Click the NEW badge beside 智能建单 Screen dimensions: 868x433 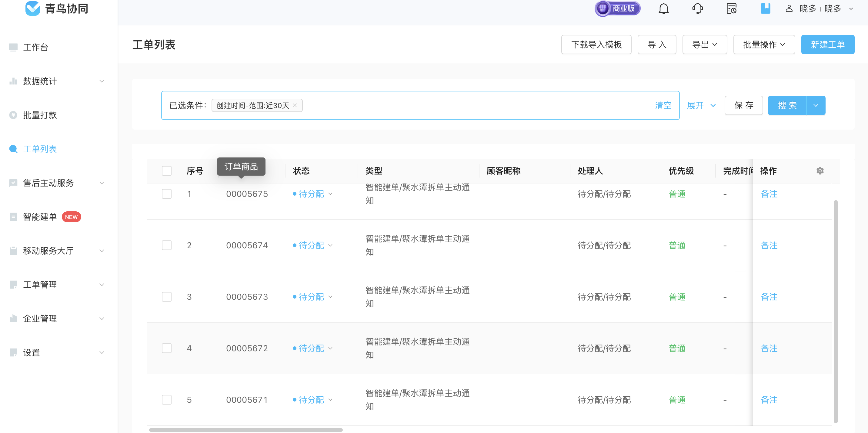71,217
